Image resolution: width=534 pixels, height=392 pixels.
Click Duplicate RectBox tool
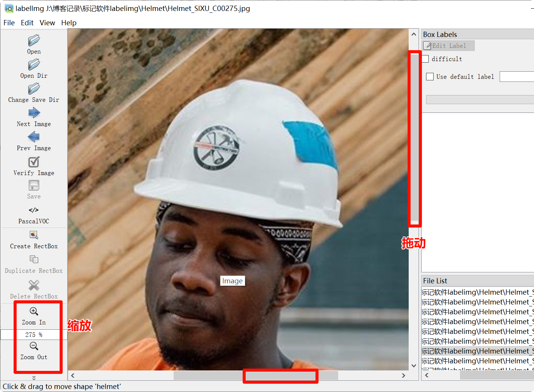point(34,264)
